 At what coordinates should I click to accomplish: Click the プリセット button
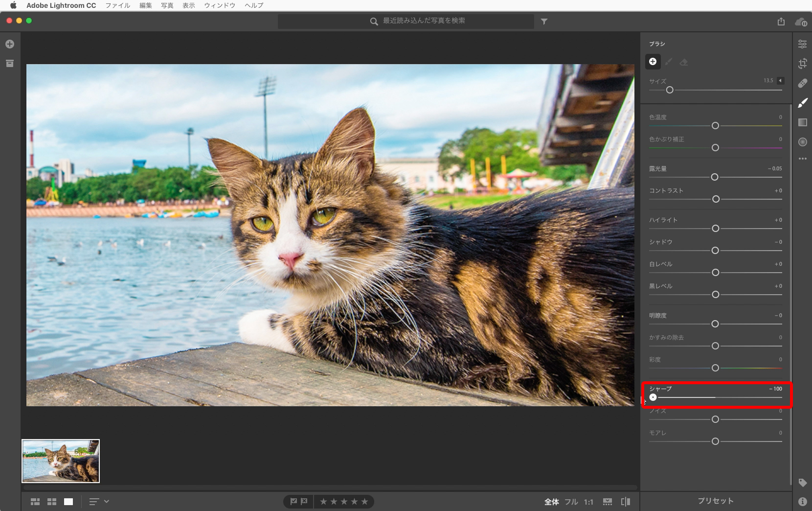[x=716, y=501]
